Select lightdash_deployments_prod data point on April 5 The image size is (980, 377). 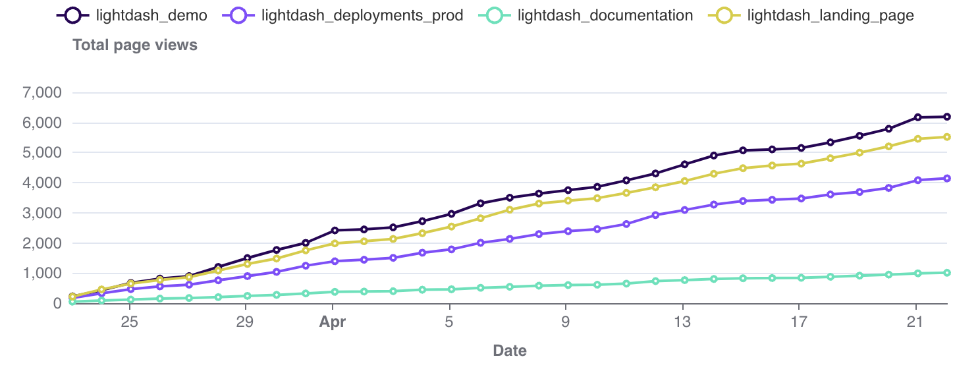(451, 249)
